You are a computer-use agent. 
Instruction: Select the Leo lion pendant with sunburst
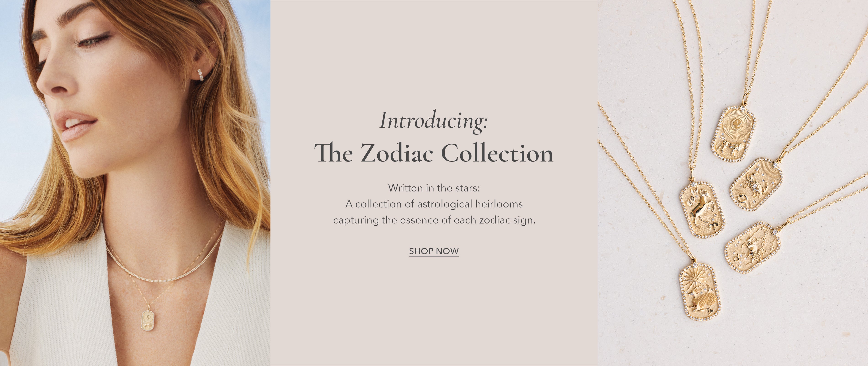click(x=733, y=134)
